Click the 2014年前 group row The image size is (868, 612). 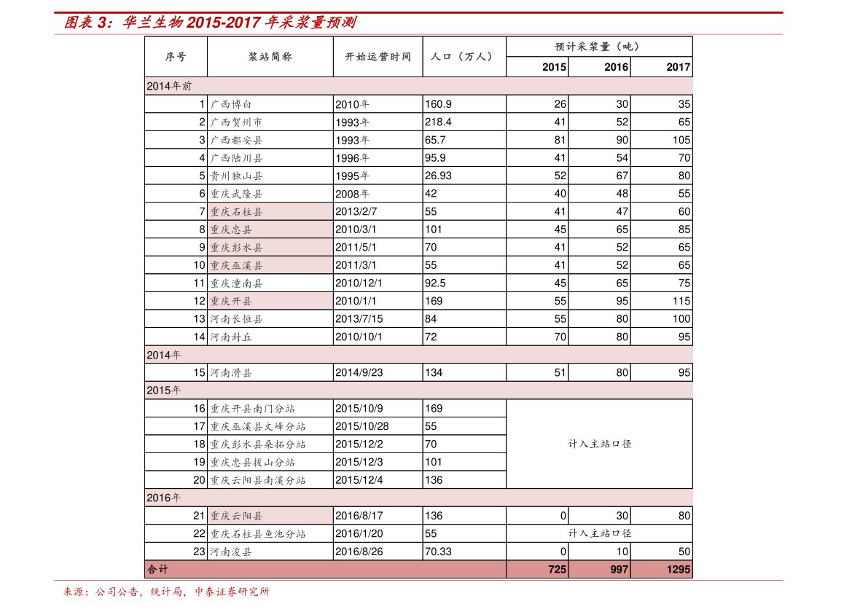[x=418, y=86]
